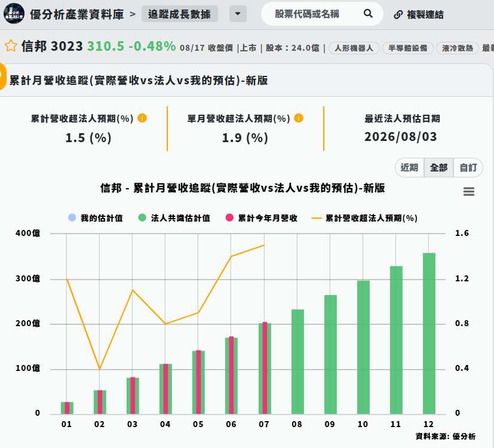
Task: Click the pink revenue bar for month 04
Action: click(x=165, y=389)
